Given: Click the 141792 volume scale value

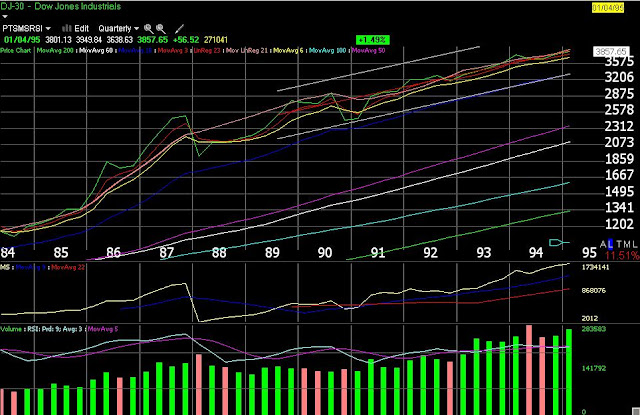Looking at the screenshot, I should tap(593, 368).
